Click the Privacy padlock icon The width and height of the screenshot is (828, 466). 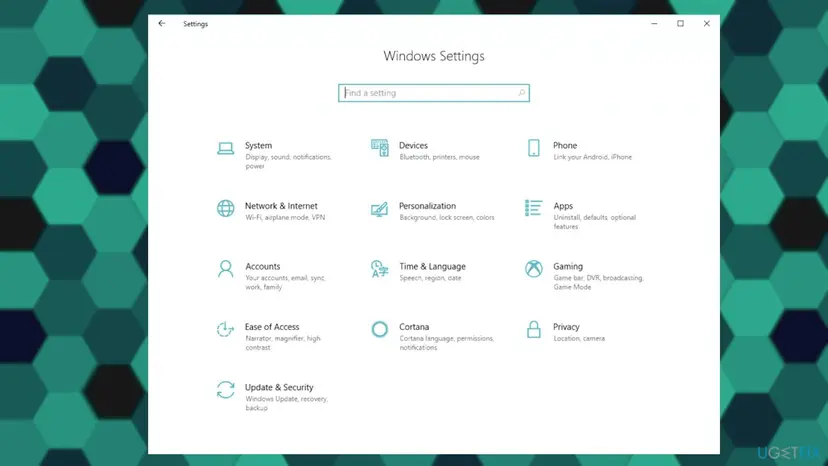(x=534, y=329)
